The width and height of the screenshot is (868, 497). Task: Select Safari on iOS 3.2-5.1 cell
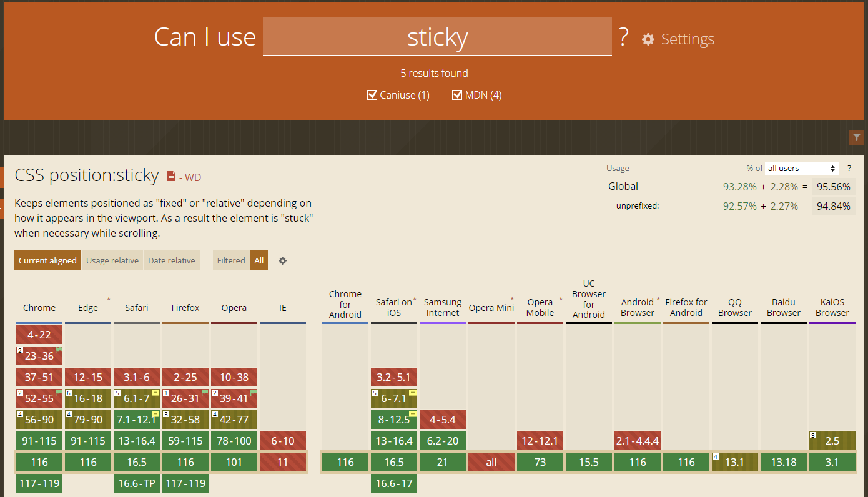pos(394,377)
